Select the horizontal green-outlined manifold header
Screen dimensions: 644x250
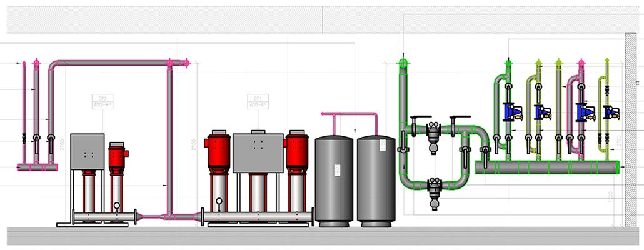[547, 167]
